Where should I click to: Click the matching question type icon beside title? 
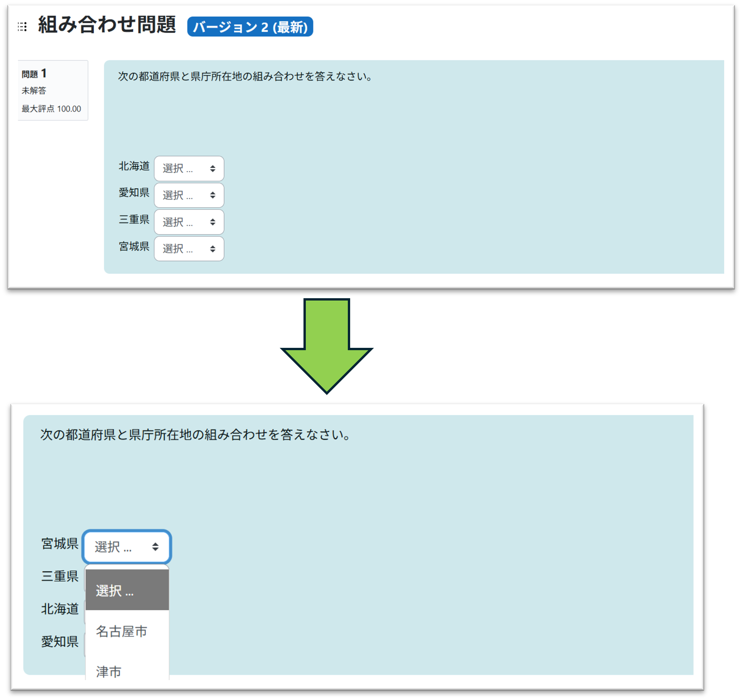23,26
